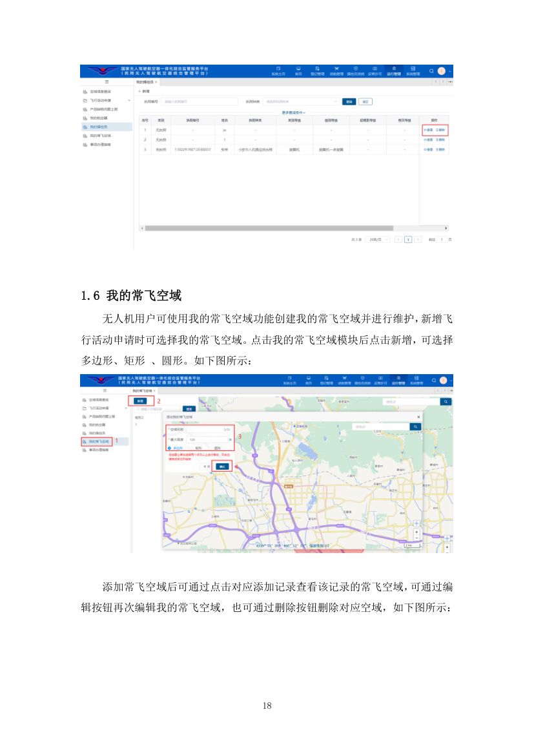Open user avatar on 我的常飞空域 page

(x=444, y=381)
